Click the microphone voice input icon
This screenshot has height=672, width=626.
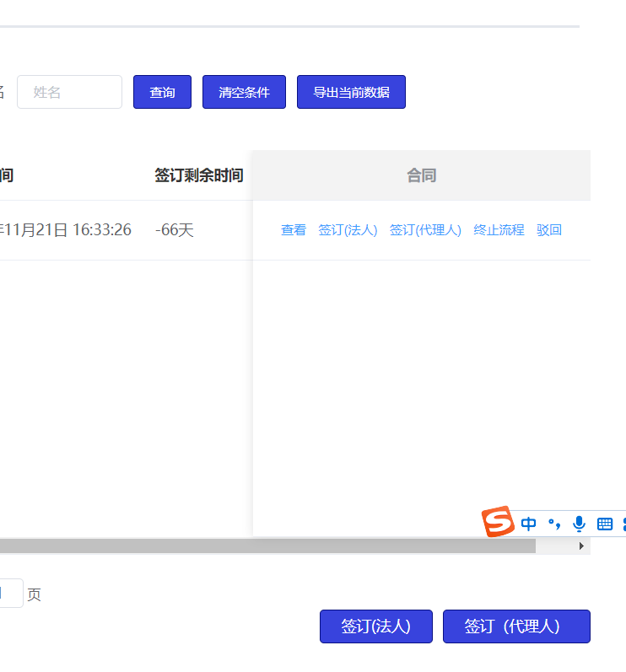click(579, 524)
